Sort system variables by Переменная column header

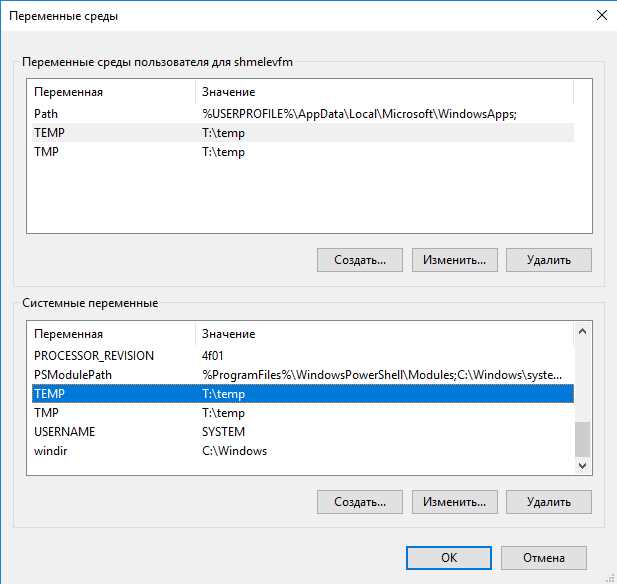tap(110, 333)
